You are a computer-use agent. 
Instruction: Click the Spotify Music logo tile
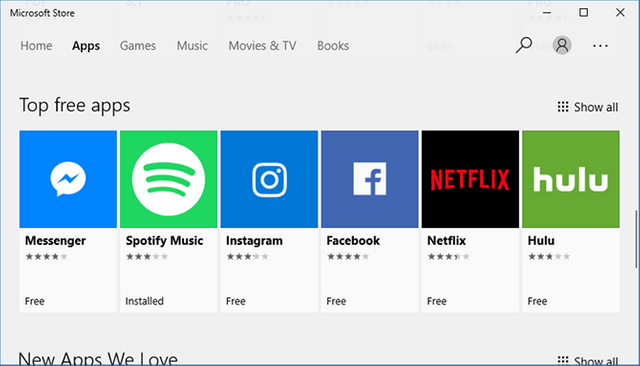click(x=169, y=179)
